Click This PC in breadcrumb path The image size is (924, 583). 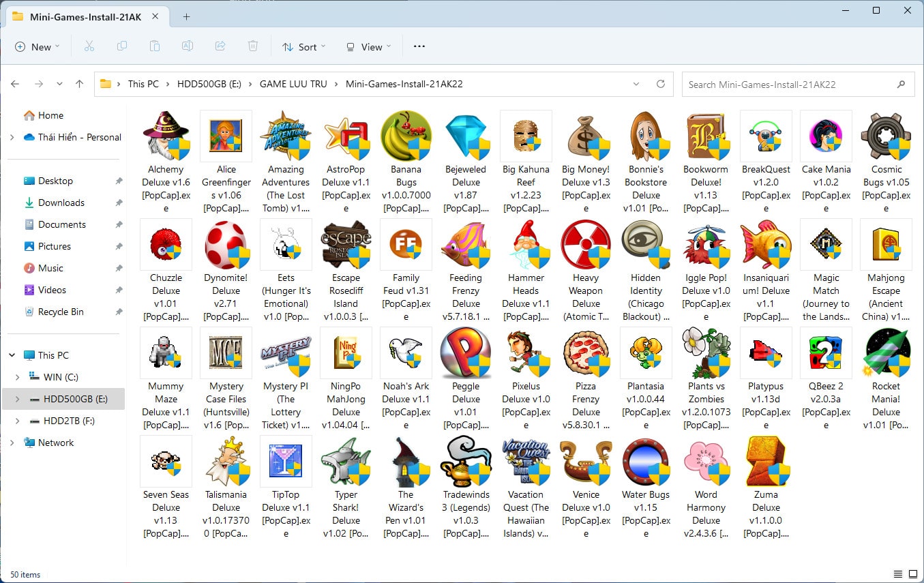pos(143,85)
